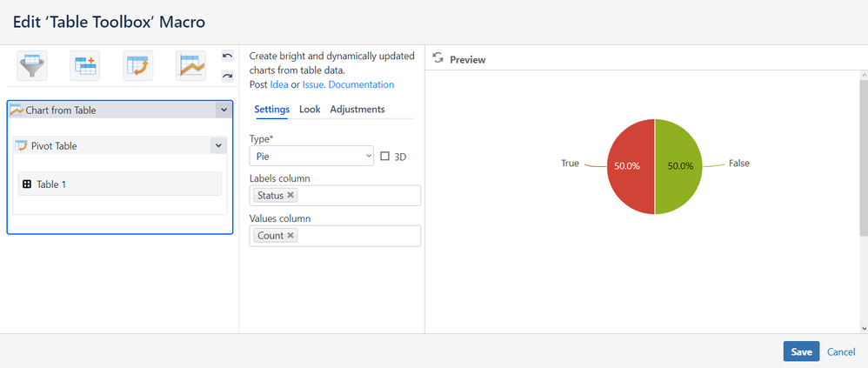Click the Cancel link
Image resolution: width=868 pixels, height=368 pixels.
coord(841,351)
